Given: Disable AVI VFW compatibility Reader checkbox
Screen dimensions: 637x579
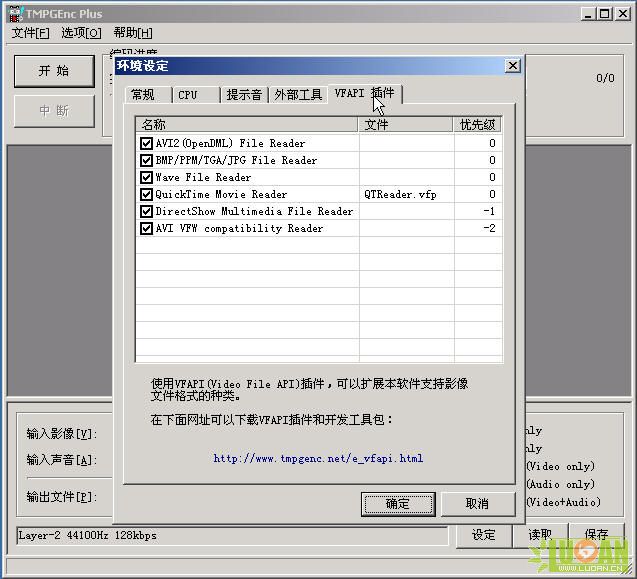Looking at the screenshot, I should [x=146, y=228].
